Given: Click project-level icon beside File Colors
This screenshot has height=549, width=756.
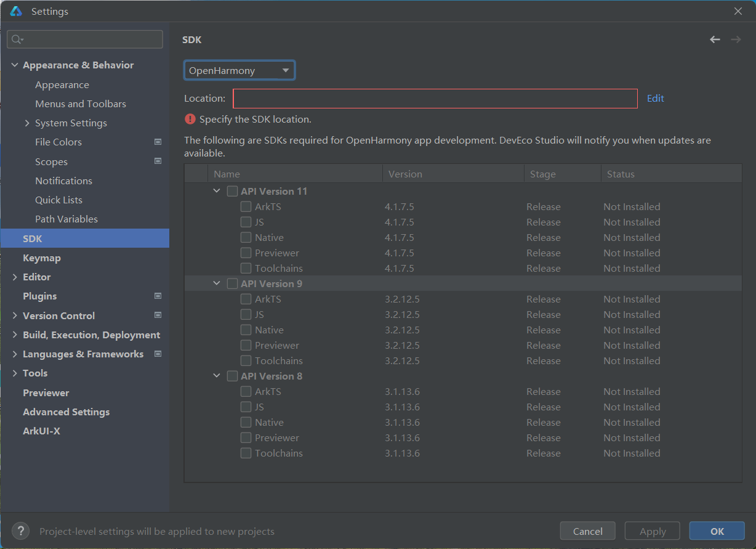Looking at the screenshot, I should (x=158, y=142).
